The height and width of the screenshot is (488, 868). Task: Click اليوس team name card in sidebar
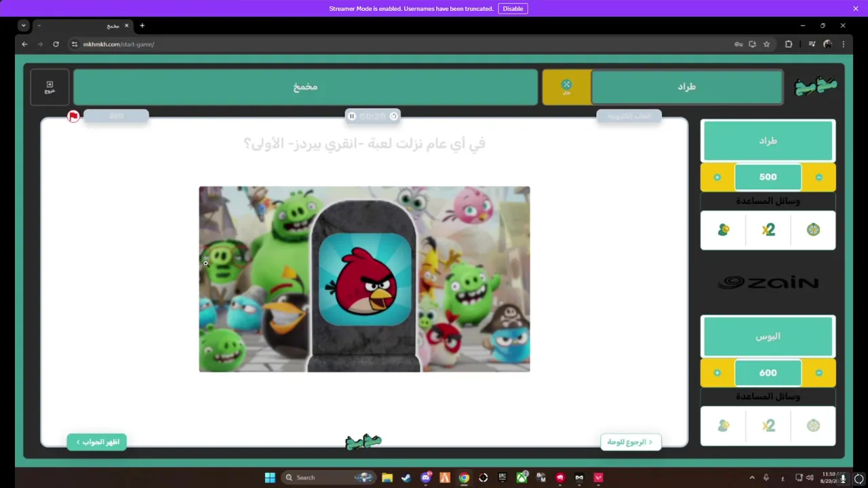768,336
